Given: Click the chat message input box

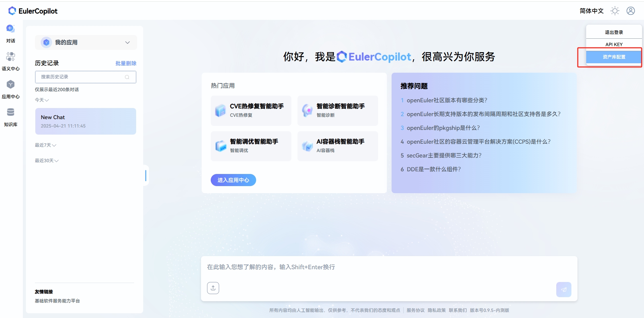Looking at the screenshot, I should [x=389, y=267].
